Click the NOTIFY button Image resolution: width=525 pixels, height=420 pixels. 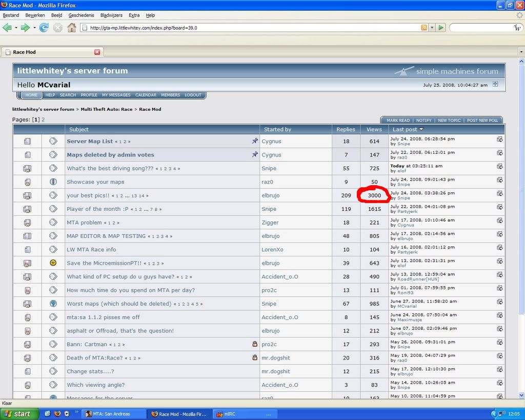(x=424, y=120)
